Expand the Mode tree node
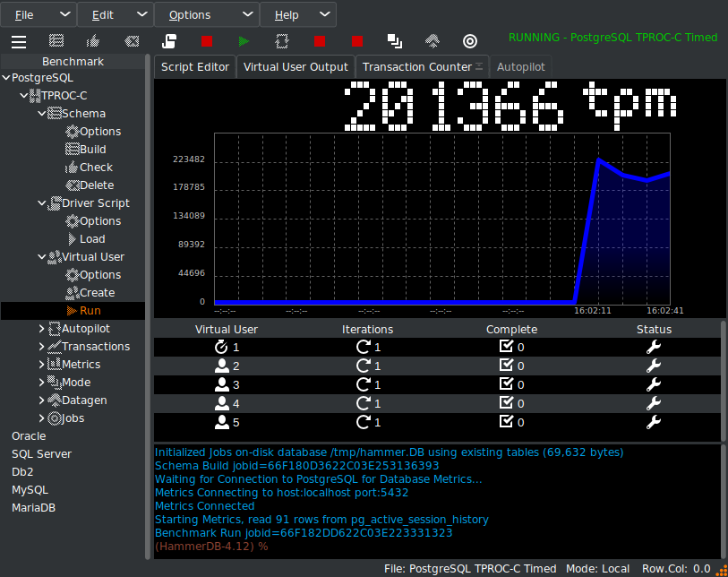728x577 pixels. coord(42,383)
